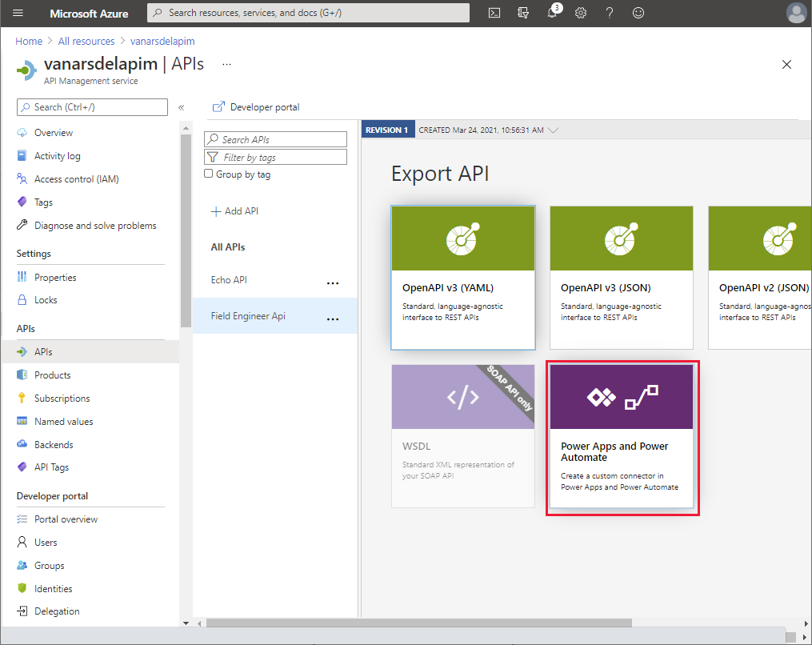Screen dimensions: 812x645
Task: Focus the Filter by tags field
Action: [x=275, y=157]
